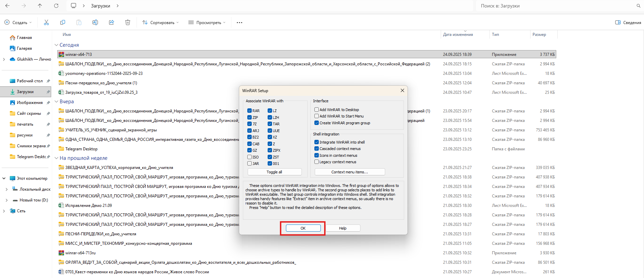Select Рабочий стол in the sidebar
Viewport: 644px width, 278px height.
click(29, 81)
